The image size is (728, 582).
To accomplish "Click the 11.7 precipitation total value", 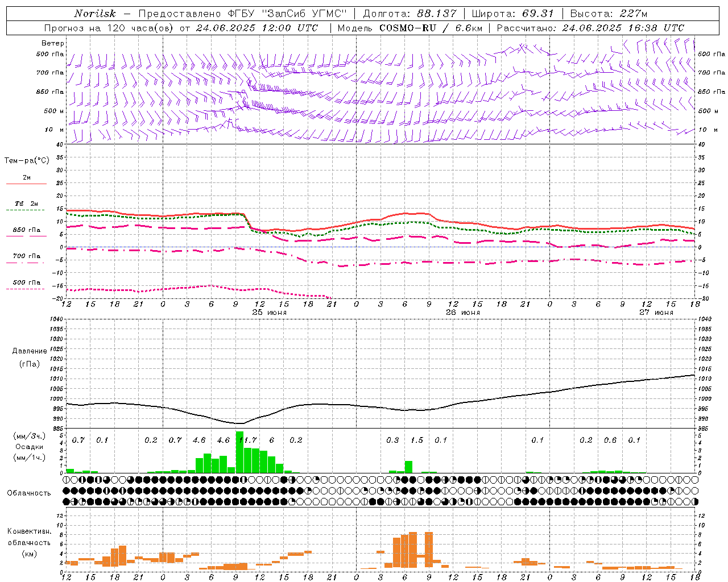I will click(248, 440).
